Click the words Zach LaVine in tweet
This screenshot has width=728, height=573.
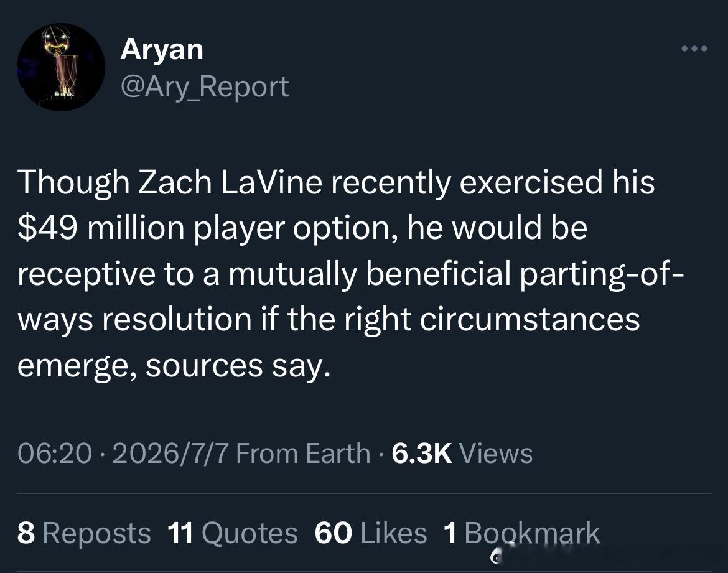[x=230, y=182]
